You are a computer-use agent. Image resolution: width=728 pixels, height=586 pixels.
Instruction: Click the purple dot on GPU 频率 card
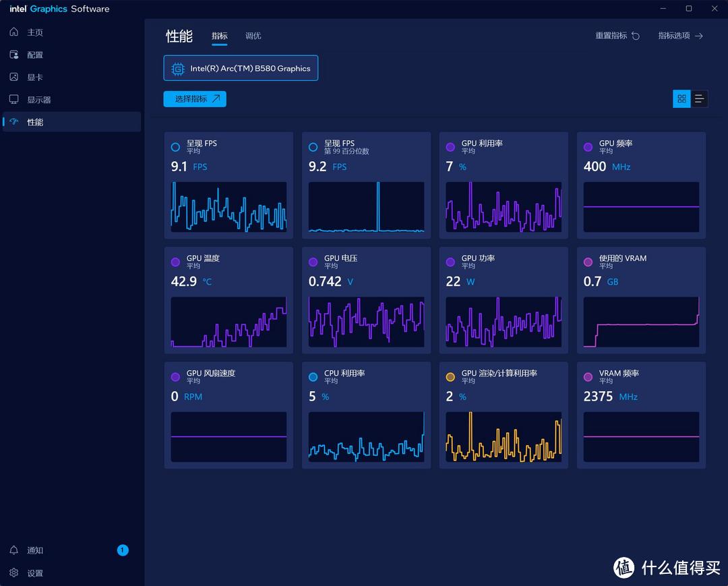pyautogui.click(x=588, y=147)
